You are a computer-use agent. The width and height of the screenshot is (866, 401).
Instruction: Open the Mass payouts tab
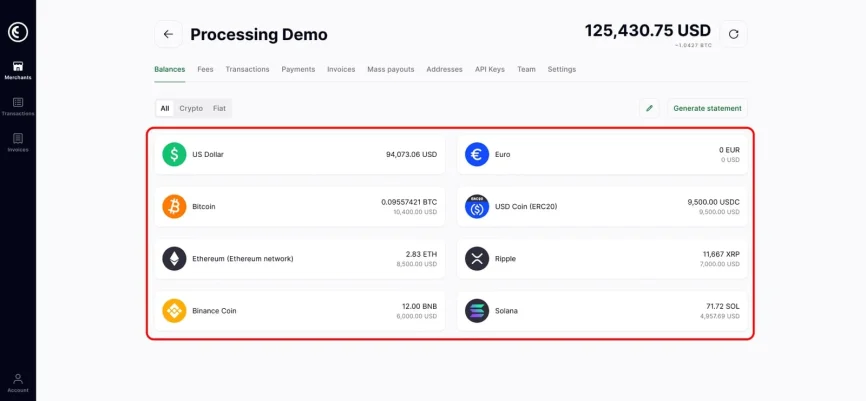tap(391, 70)
